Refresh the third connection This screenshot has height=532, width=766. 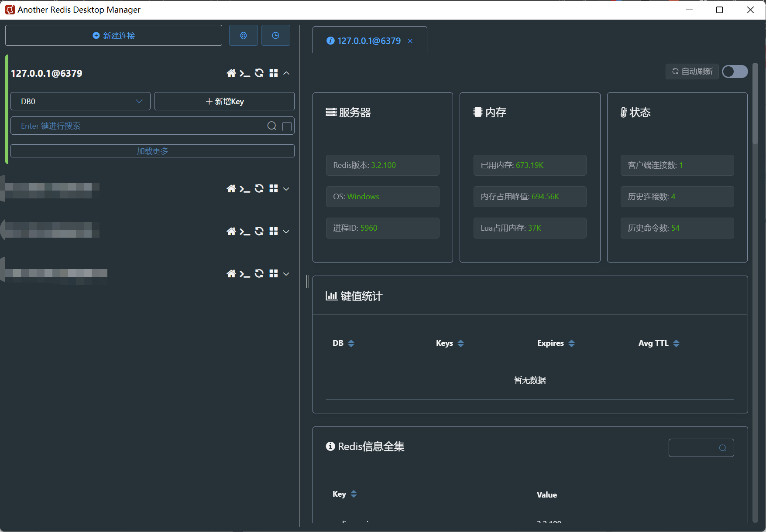pos(259,231)
